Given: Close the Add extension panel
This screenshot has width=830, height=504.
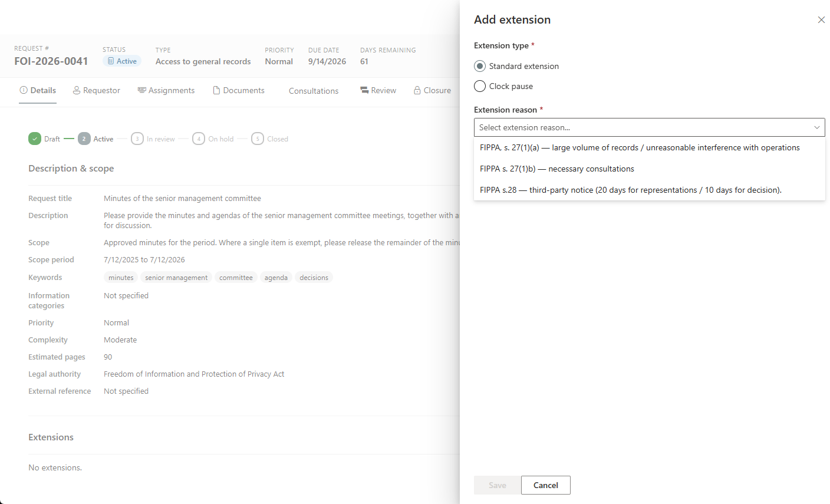Looking at the screenshot, I should (x=821, y=20).
